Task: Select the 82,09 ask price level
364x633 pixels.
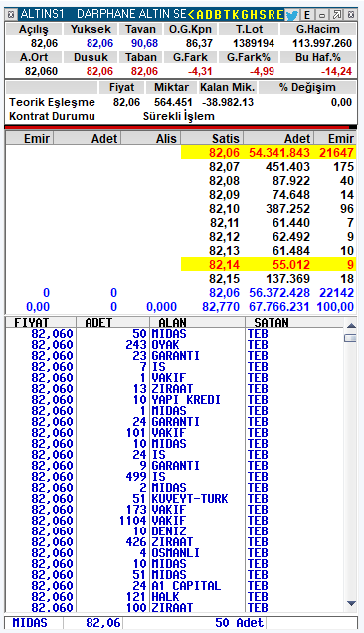Action: [x=268, y=195]
